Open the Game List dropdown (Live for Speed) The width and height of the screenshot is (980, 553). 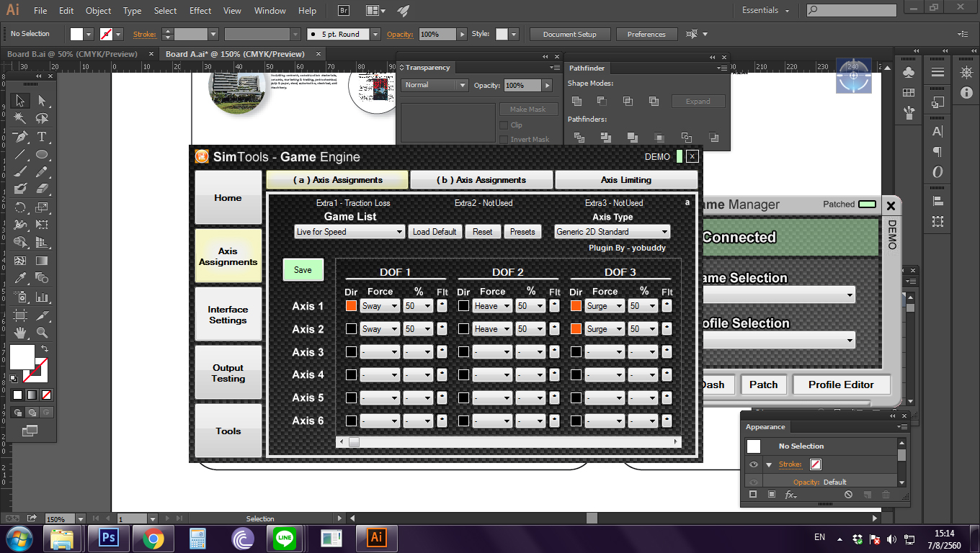point(349,232)
